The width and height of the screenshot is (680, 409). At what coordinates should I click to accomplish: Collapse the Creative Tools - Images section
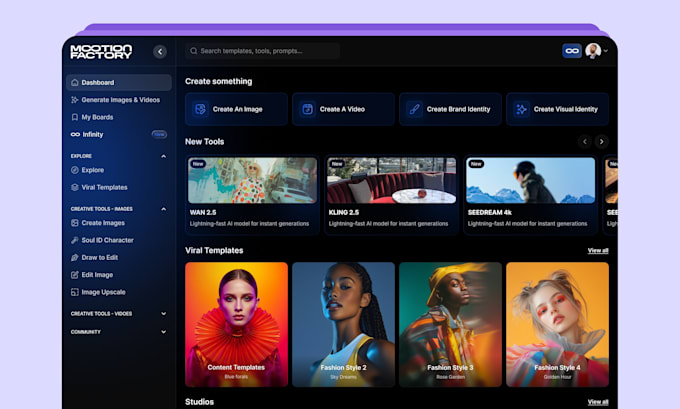point(163,209)
